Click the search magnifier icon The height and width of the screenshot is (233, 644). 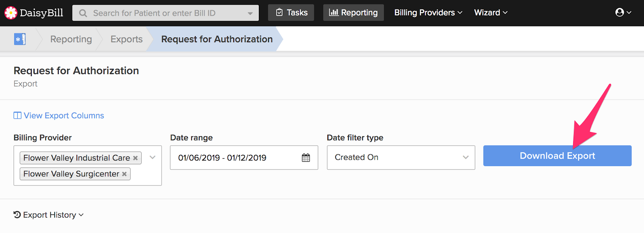tap(83, 13)
